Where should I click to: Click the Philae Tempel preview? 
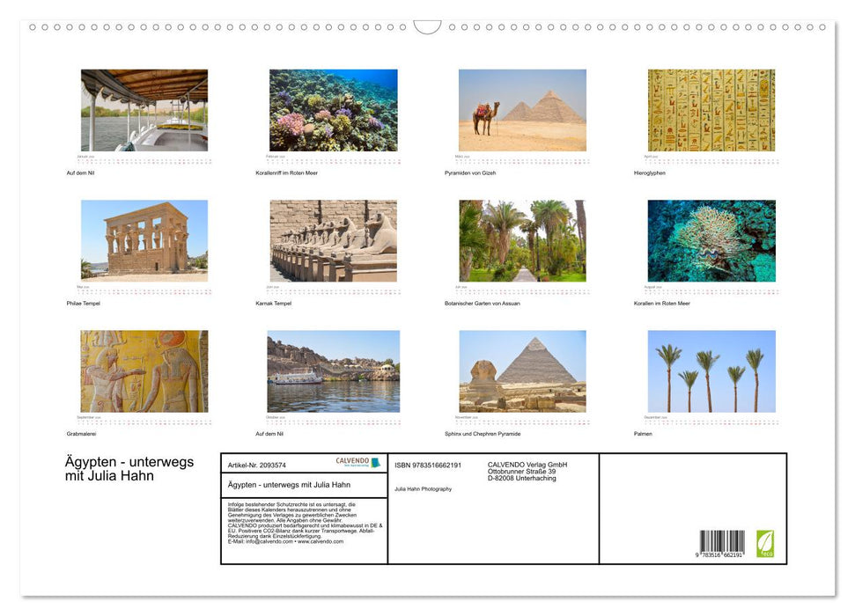[144, 240]
